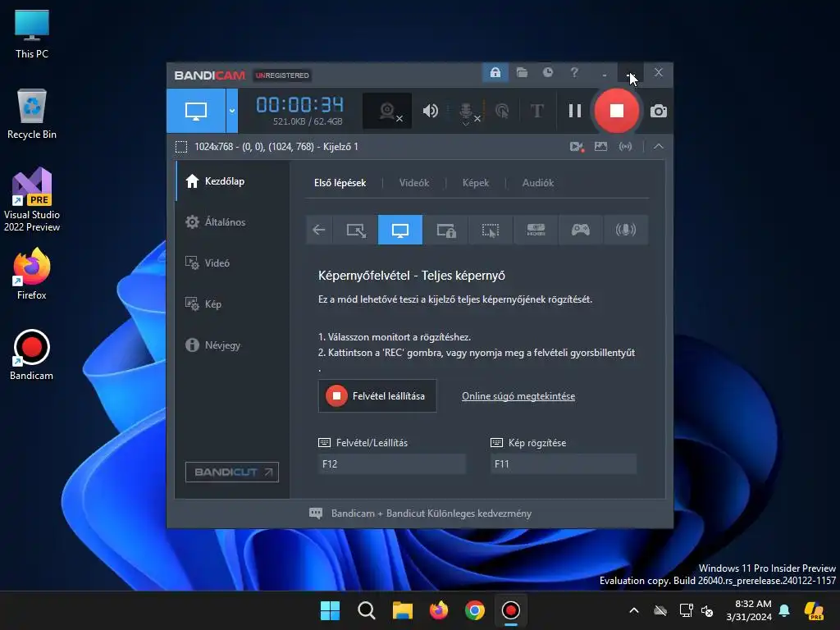Click the lock icon in Bandicam title bar
This screenshot has width=840, height=630.
click(495, 72)
